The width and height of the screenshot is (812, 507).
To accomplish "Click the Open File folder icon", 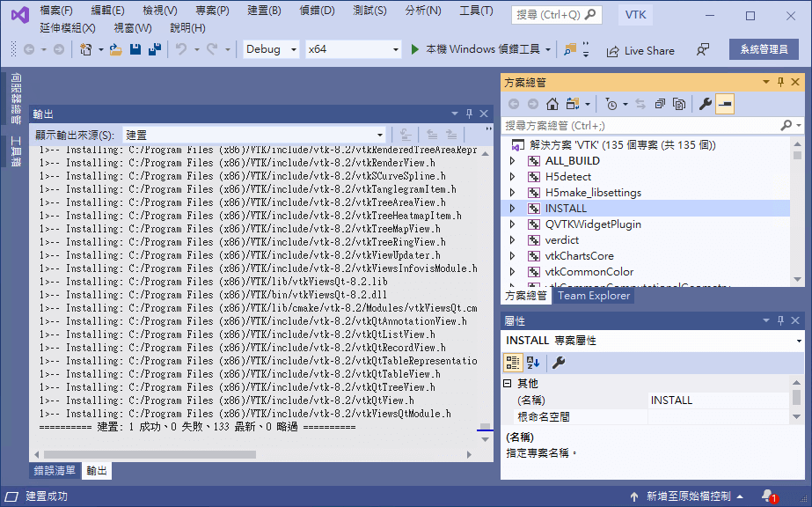I will pos(115,49).
